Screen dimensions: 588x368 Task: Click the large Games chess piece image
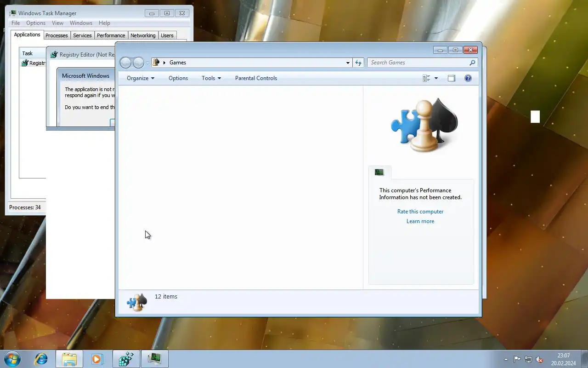coord(424,125)
